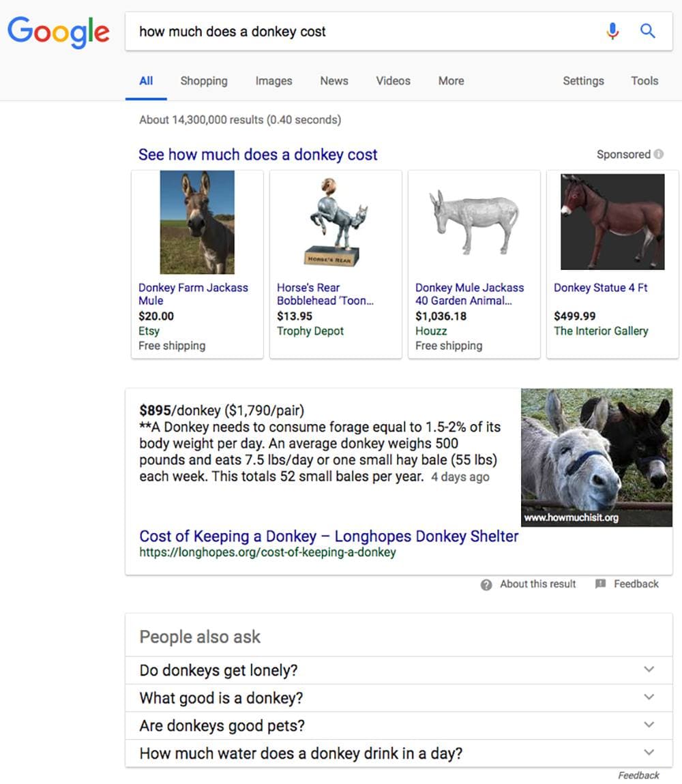Image resolution: width=682 pixels, height=784 pixels.
Task: Click the Etsy seller name
Action: (149, 331)
